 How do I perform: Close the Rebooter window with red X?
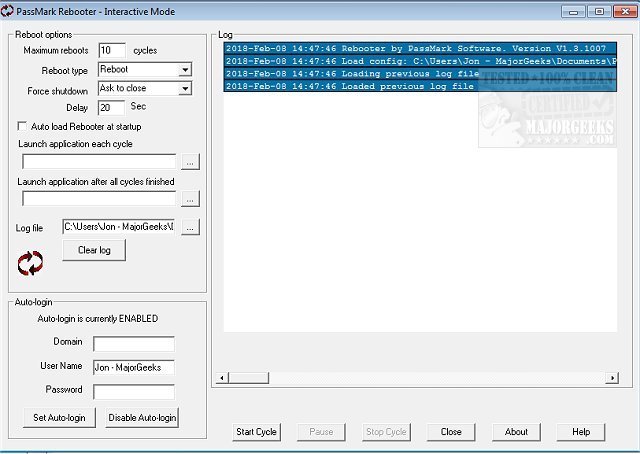click(625, 11)
